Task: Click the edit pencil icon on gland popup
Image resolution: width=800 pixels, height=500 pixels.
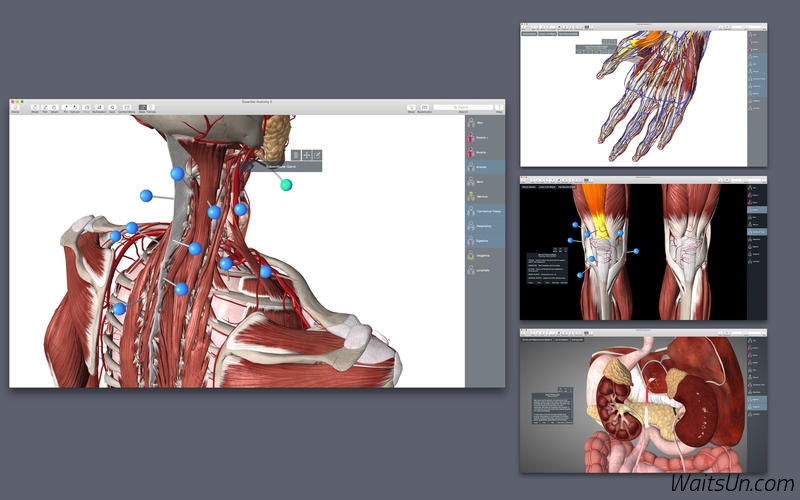Action: (317, 155)
